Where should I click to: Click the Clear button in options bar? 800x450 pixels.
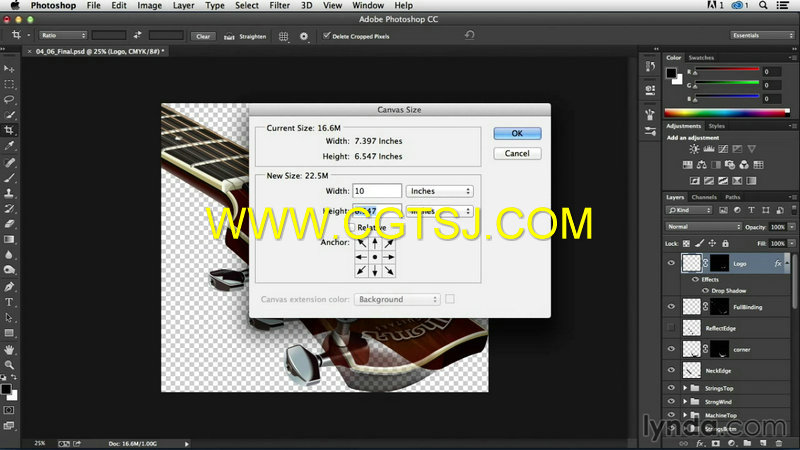click(203, 36)
